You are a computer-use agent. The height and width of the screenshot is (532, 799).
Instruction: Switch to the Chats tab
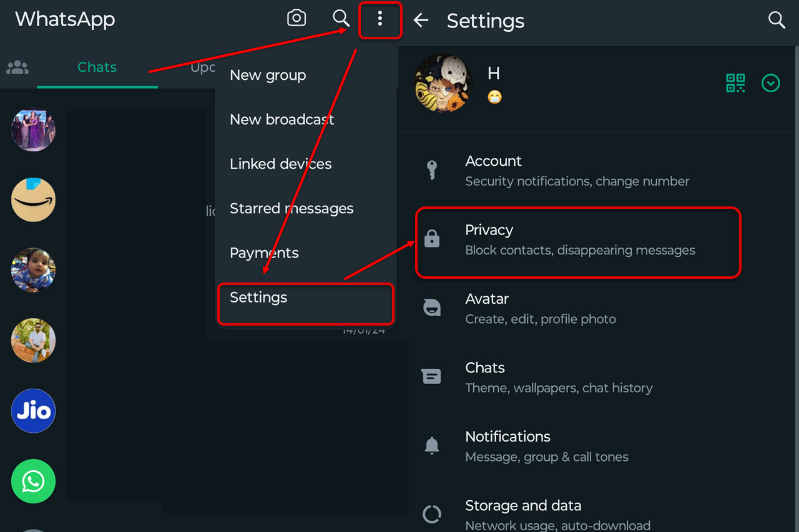97,67
